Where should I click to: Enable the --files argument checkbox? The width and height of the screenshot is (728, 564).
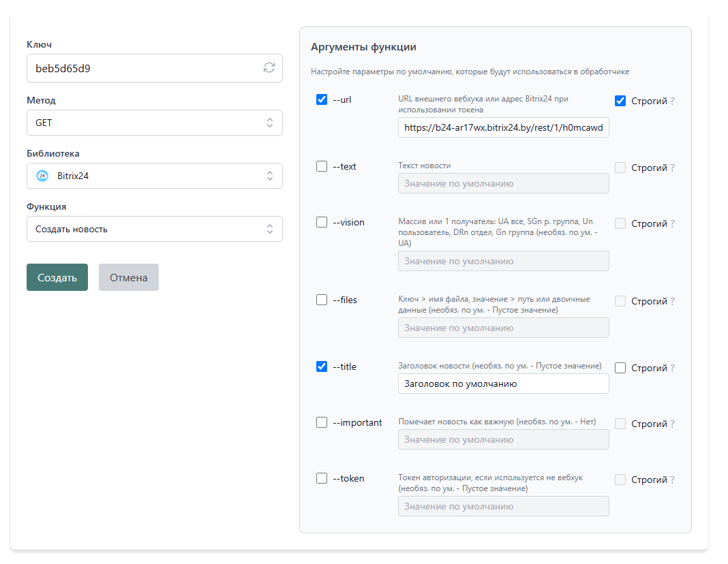click(321, 300)
